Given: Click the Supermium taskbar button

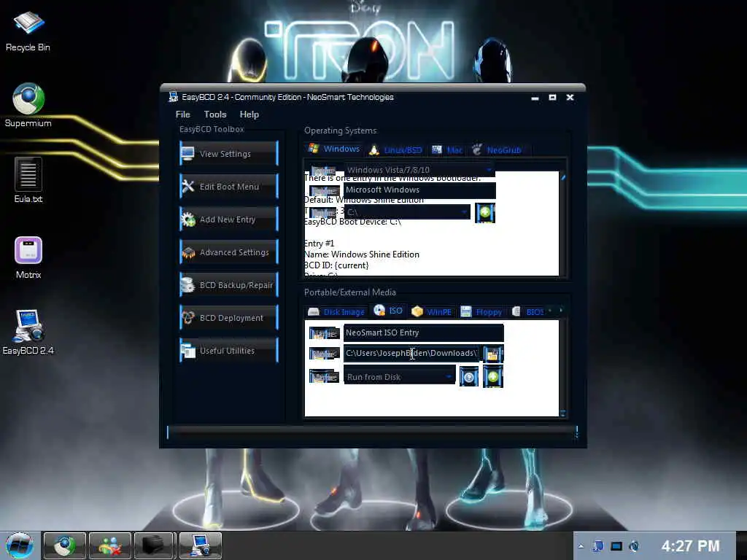Looking at the screenshot, I should [x=65, y=545].
